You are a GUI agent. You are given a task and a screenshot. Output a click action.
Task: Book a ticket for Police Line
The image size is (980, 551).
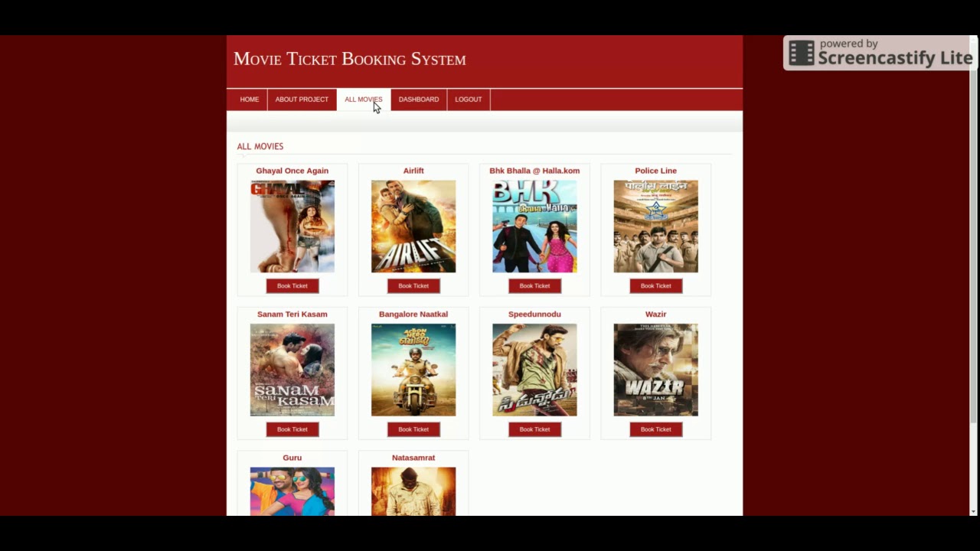click(x=655, y=286)
